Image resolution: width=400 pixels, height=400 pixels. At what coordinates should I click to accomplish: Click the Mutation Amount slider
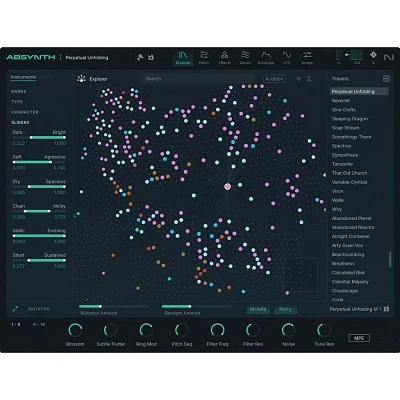coord(114,306)
